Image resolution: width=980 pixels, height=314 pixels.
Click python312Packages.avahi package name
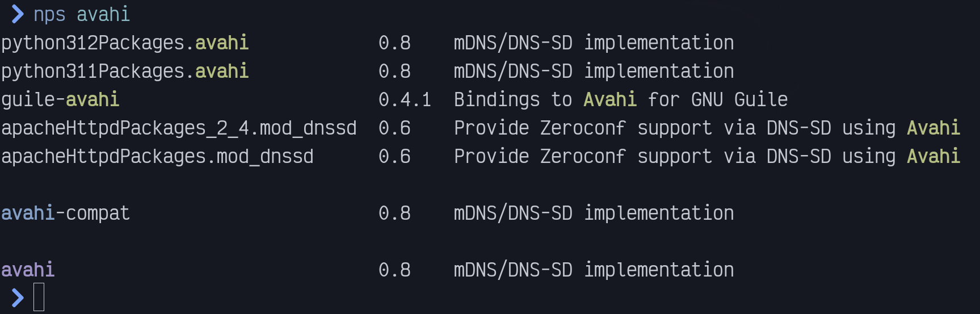point(125,43)
